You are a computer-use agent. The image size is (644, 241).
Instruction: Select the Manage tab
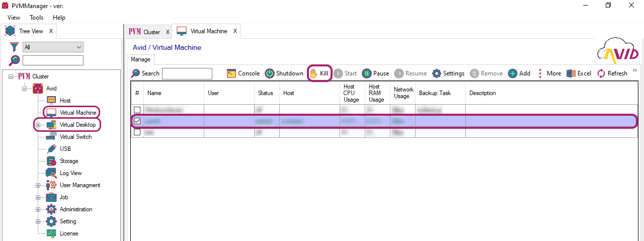tap(140, 59)
